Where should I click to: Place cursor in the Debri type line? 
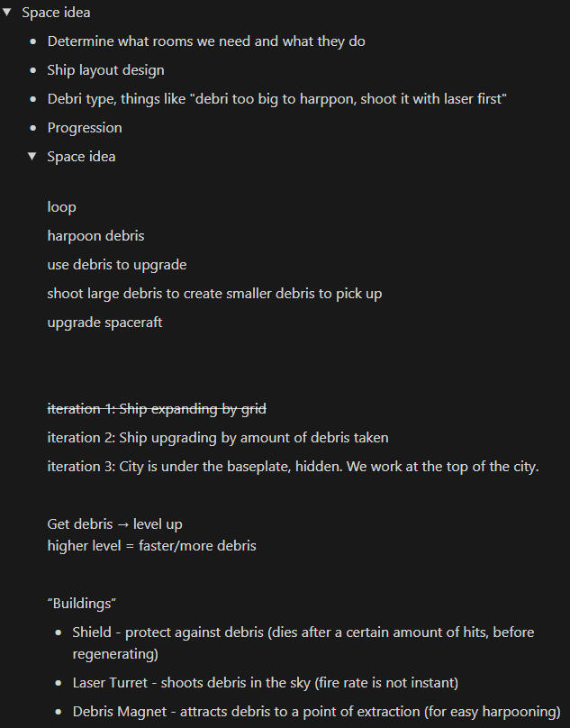coord(277,99)
